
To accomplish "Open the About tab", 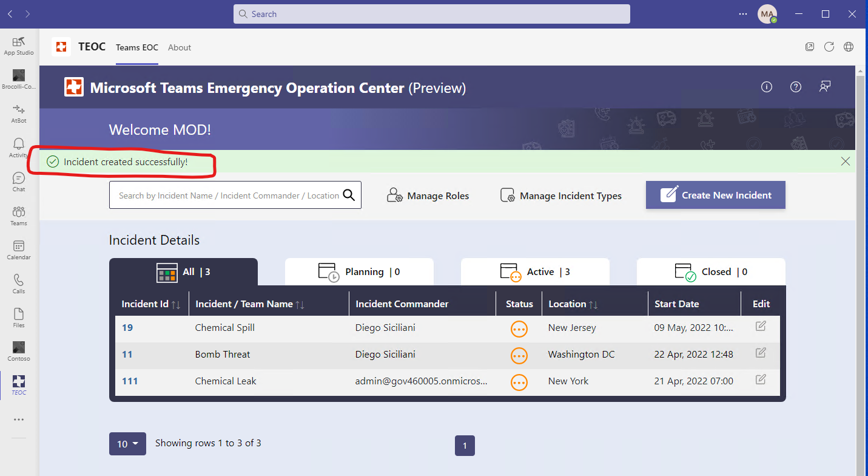I will click(x=179, y=47).
